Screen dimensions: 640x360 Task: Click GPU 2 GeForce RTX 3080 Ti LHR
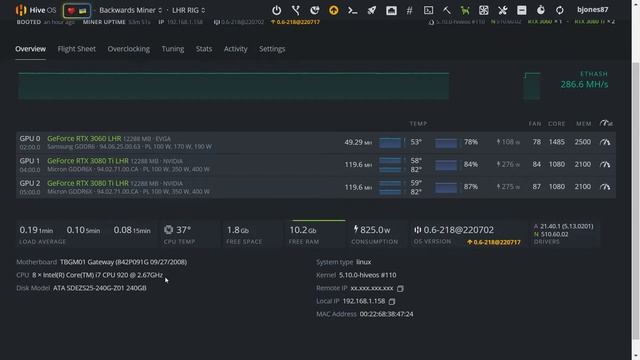pos(88,183)
